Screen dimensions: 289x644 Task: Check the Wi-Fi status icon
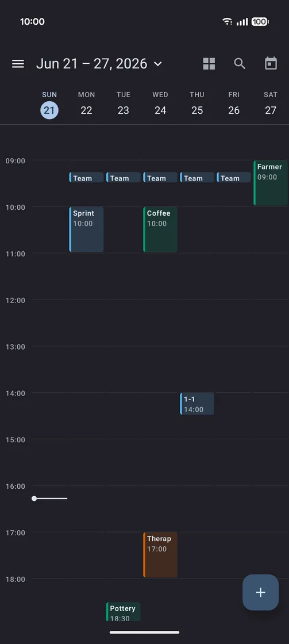tap(227, 21)
